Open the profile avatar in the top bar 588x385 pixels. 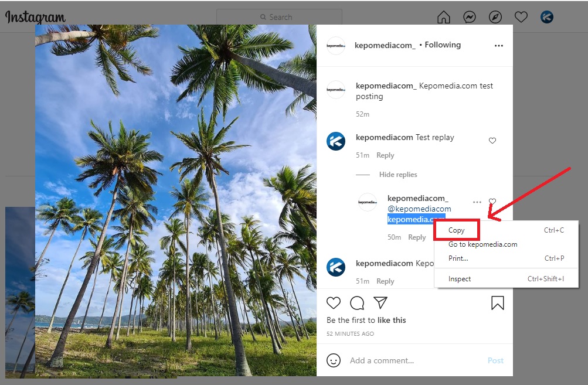coord(547,17)
